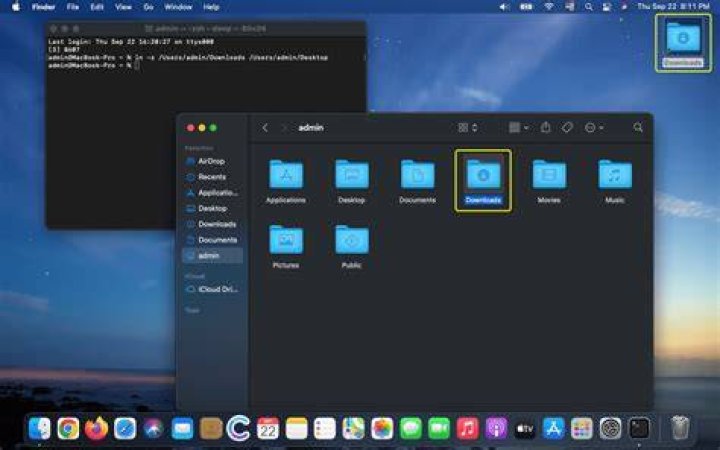Select the Music folder
The width and height of the screenshot is (720, 450).
[x=615, y=181]
